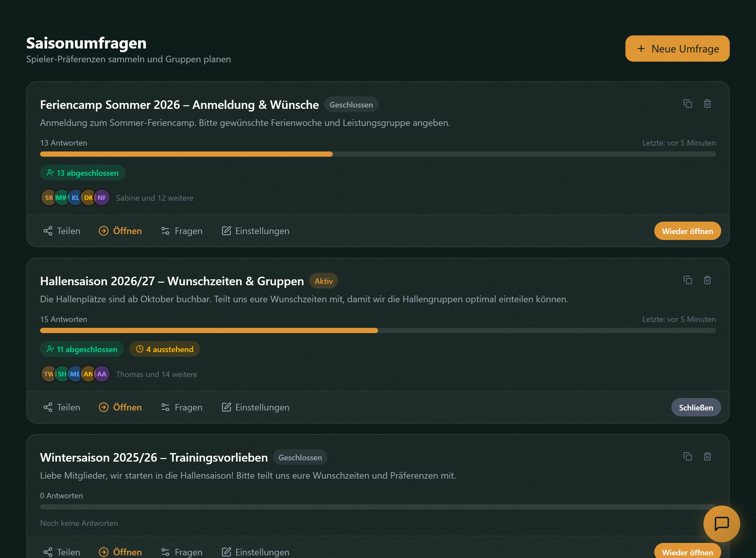The image size is (756, 558).
Task: Click the '13 Antworten' count
Action: click(x=64, y=143)
